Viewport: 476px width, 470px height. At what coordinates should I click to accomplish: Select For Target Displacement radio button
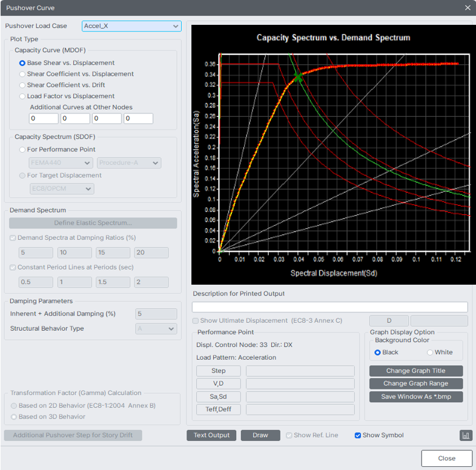22,176
